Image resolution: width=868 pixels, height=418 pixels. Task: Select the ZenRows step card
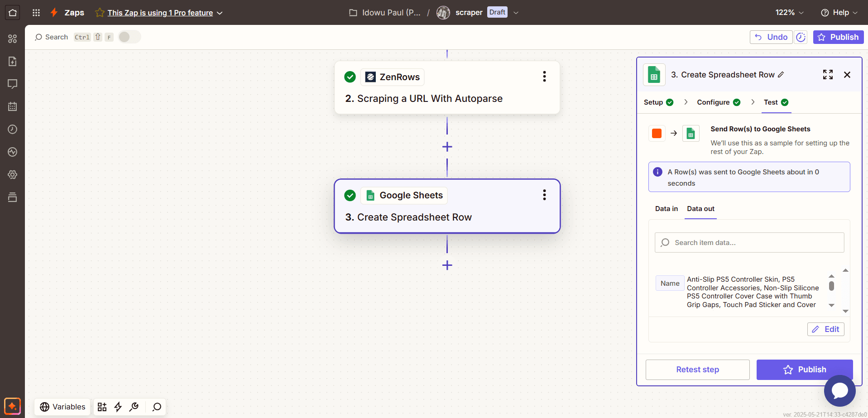[447, 87]
